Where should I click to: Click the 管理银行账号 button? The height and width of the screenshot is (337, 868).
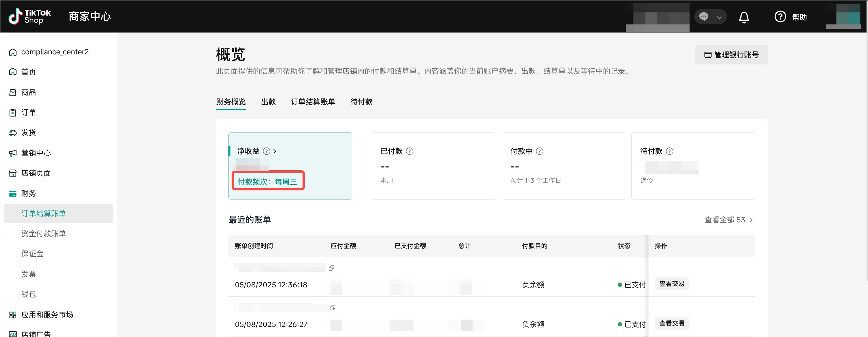(731, 55)
